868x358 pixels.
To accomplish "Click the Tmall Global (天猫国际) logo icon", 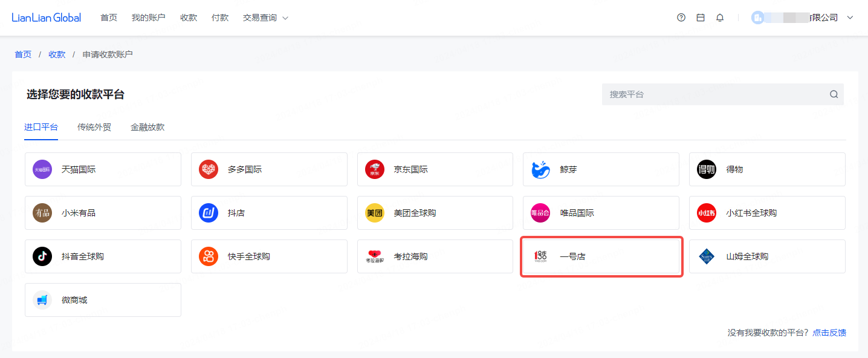I will click(42, 169).
